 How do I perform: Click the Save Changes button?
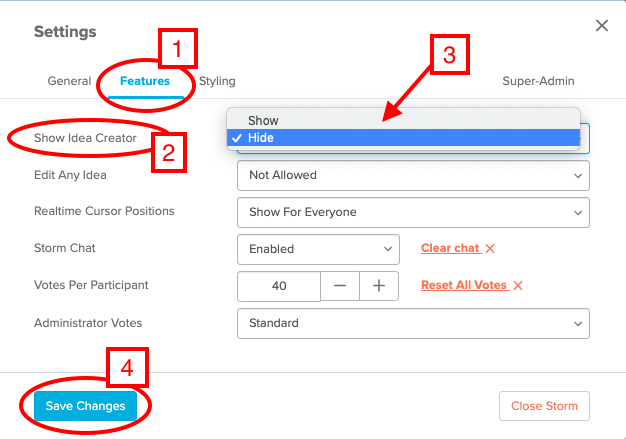[x=85, y=406]
